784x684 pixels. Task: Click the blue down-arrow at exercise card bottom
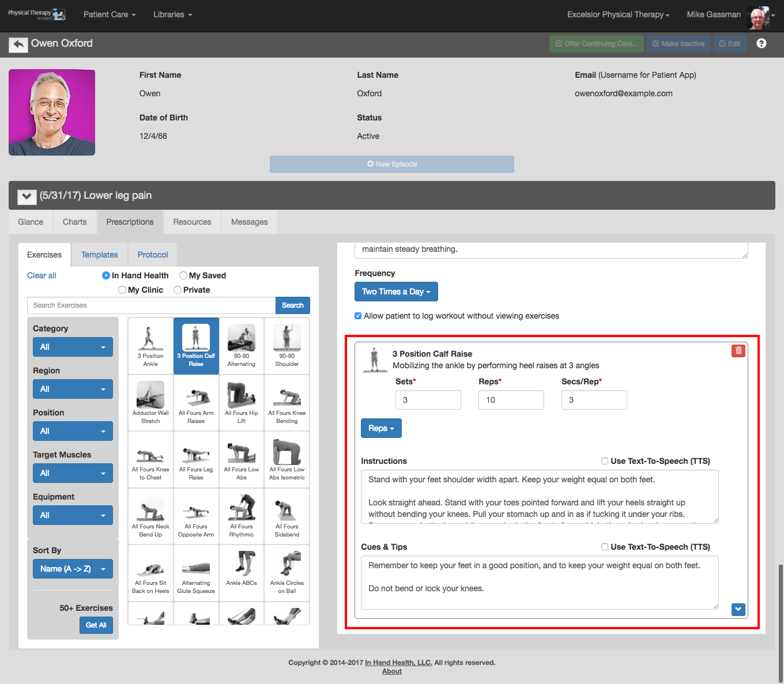point(738,609)
